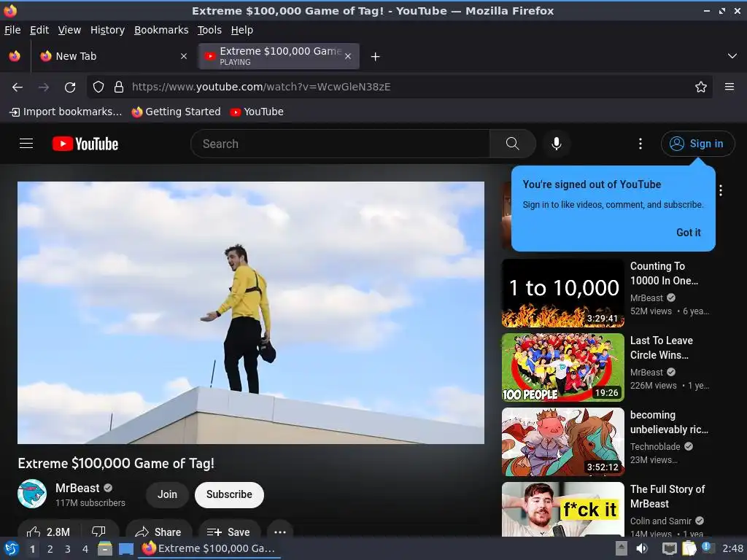747x560 pixels.
Task: Close the Extreme $100,000 Game tab
Action: (x=348, y=56)
